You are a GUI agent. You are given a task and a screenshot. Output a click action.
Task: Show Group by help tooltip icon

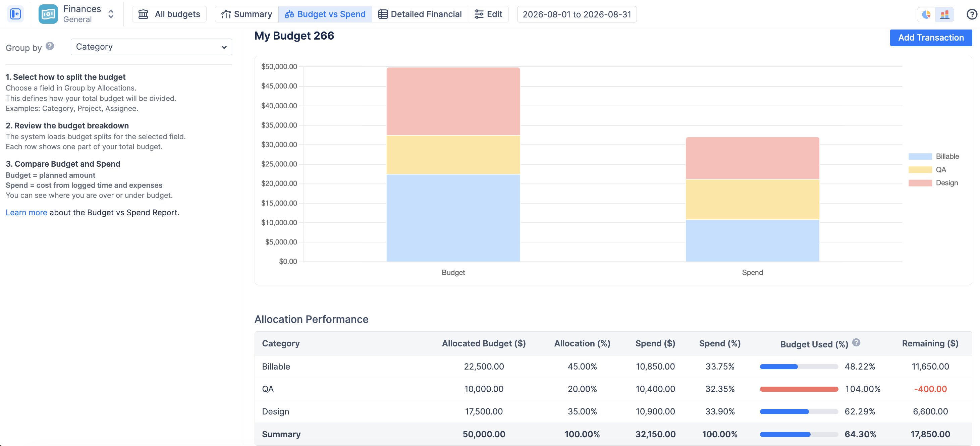pos(50,46)
